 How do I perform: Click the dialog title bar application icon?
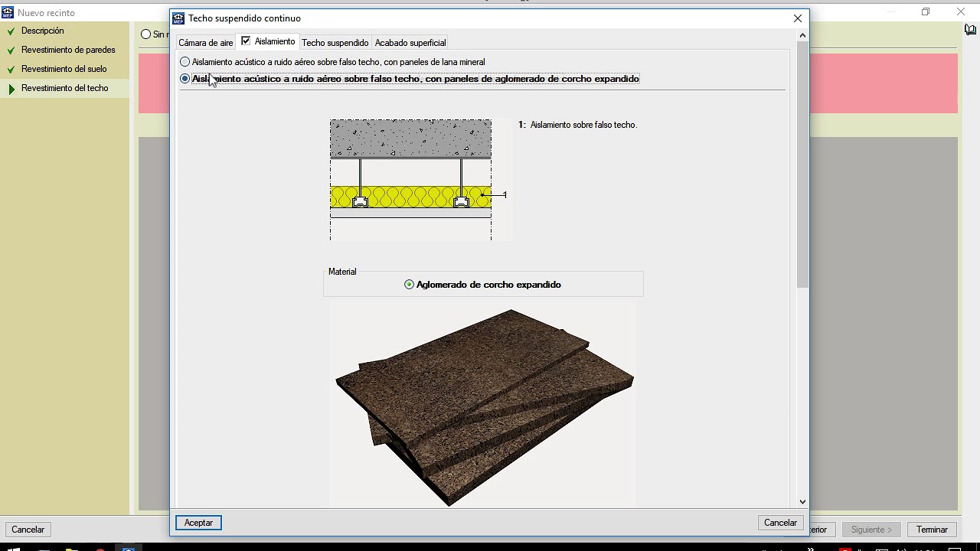pos(178,18)
